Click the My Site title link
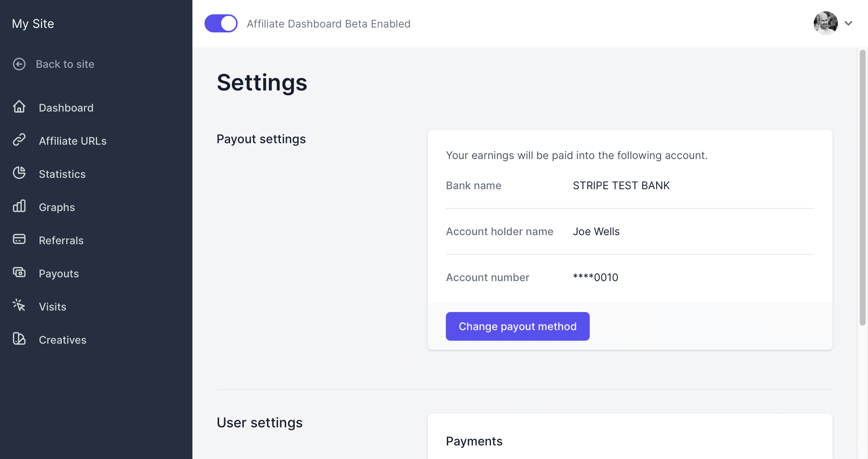This screenshot has height=459, width=868. (x=33, y=24)
